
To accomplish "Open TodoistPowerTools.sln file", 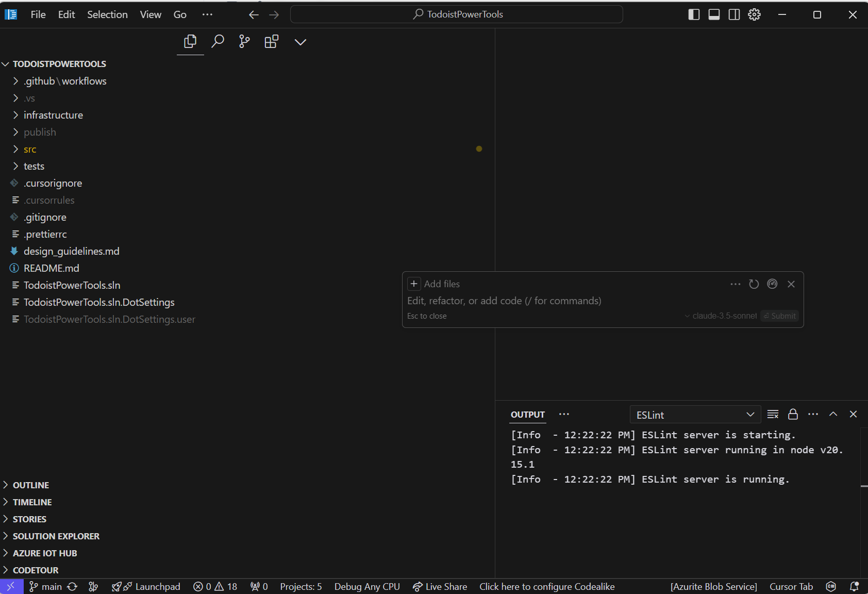I will pos(247,285).
